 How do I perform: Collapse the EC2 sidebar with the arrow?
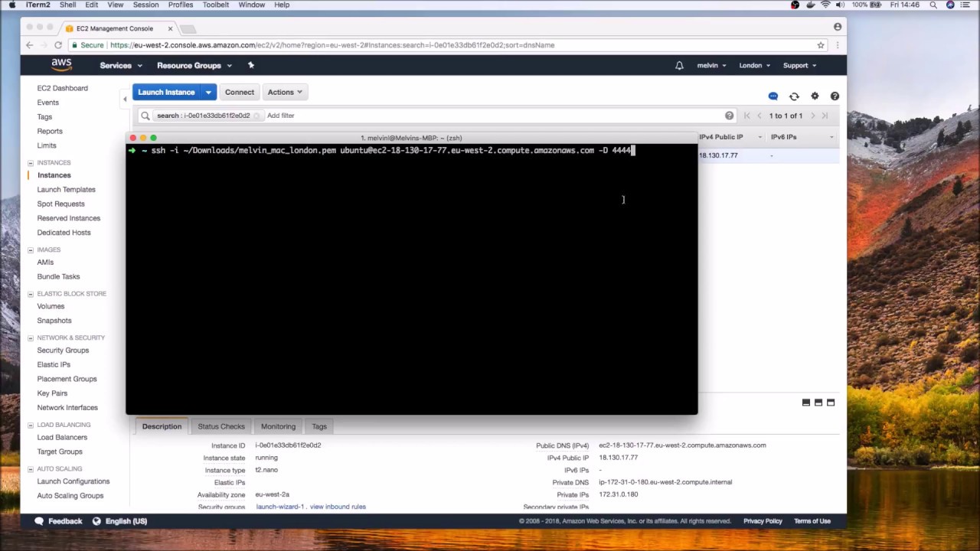point(125,99)
